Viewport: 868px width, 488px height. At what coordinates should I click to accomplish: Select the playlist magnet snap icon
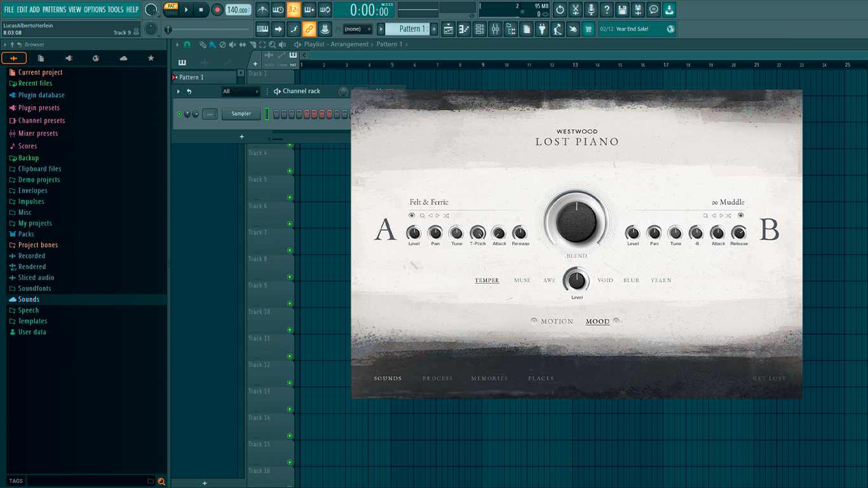coord(187,44)
